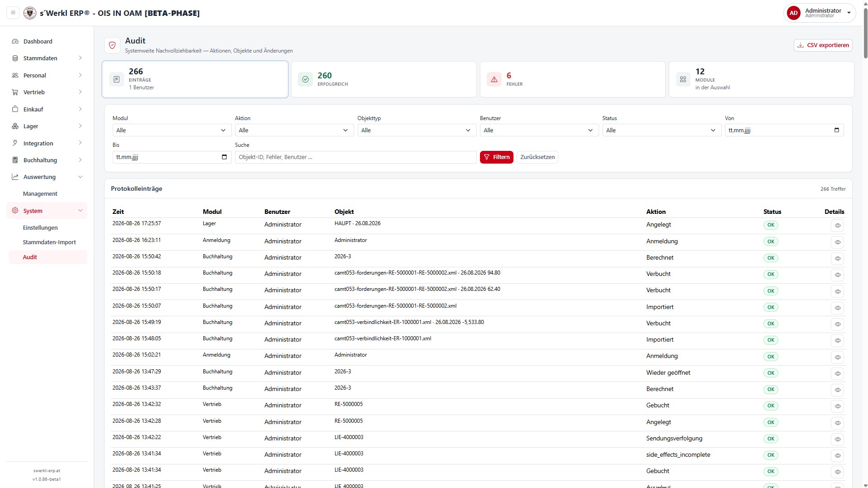Click the Audit shield icon beside title
Viewport: 868px width, 488px height.
pyautogui.click(x=112, y=45)
